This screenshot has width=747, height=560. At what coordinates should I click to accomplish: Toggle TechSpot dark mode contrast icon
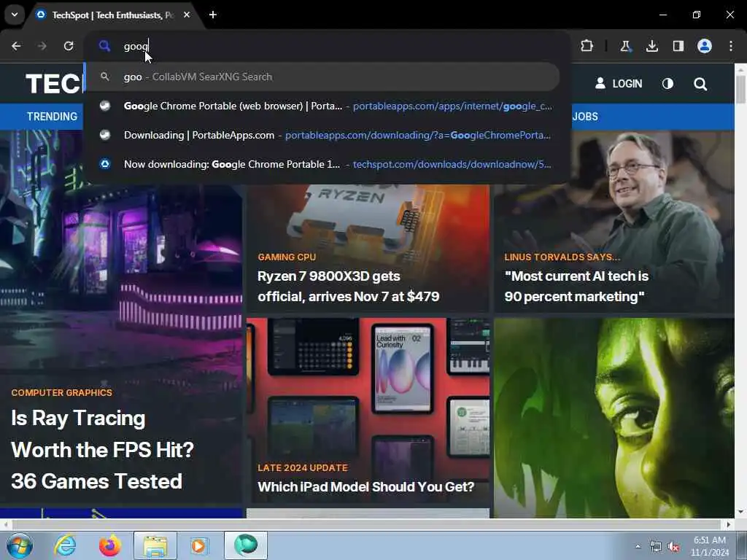click(668, 84)
